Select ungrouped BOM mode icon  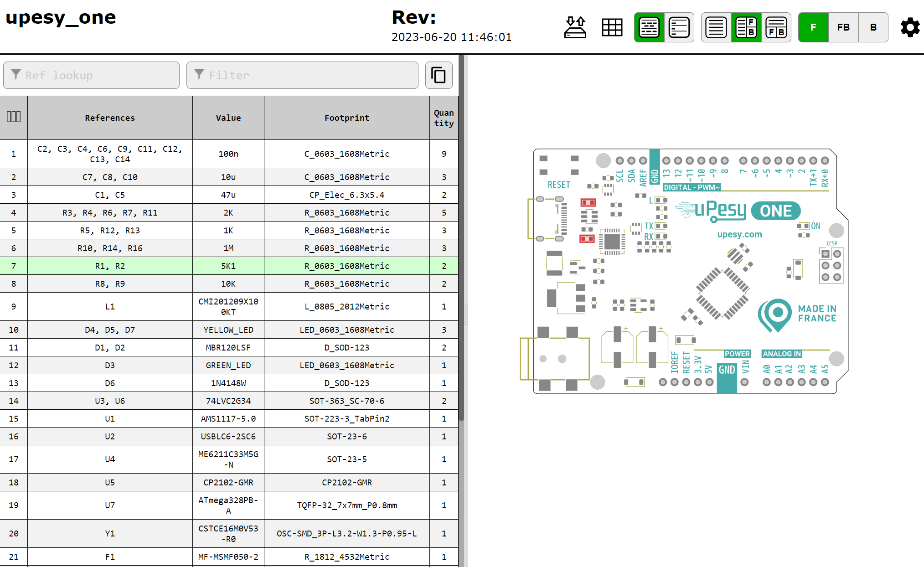tap(679, 27)
